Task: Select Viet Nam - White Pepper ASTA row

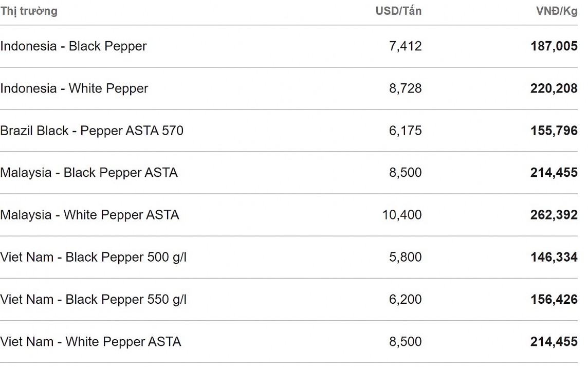Action: [x=90, y=341]
